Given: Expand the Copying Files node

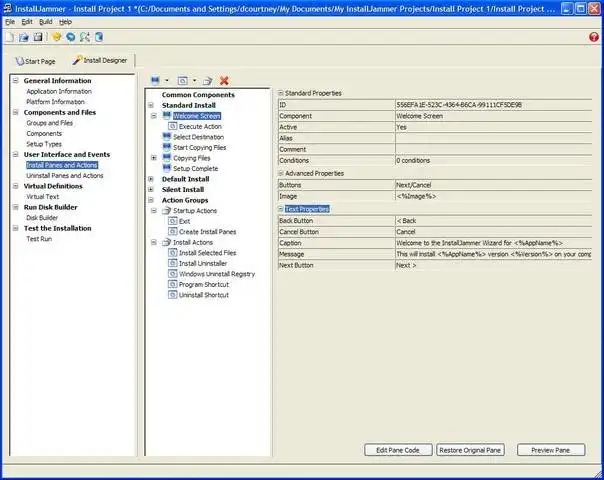Looking at the screenshot, I should (154, 158).
